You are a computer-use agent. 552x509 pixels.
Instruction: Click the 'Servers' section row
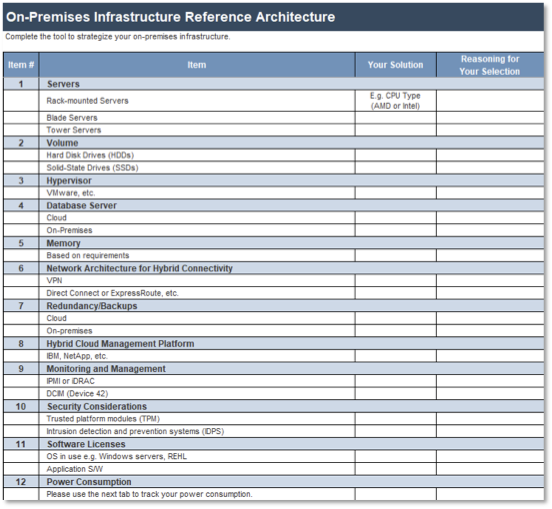tap(274, 84)
